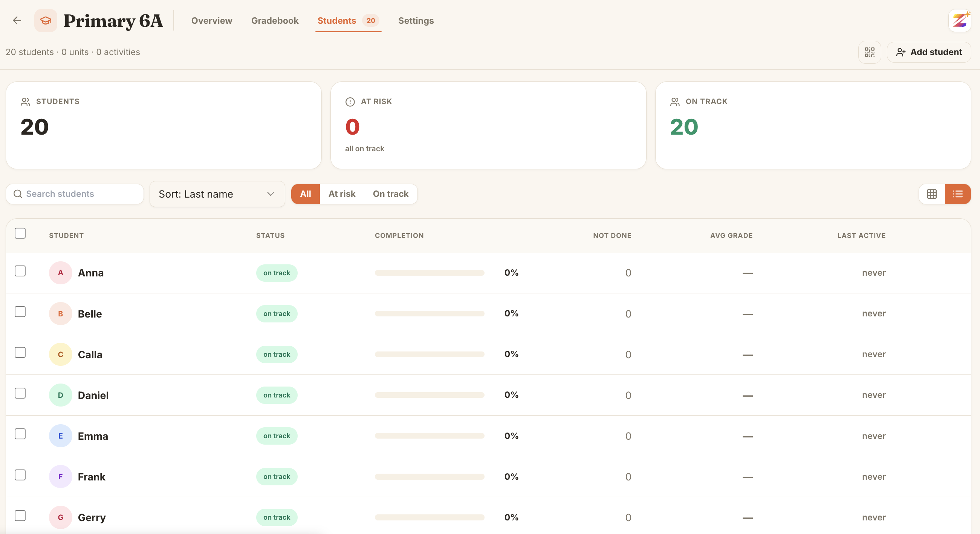Select Frank's row checkbox

[20, 474]
